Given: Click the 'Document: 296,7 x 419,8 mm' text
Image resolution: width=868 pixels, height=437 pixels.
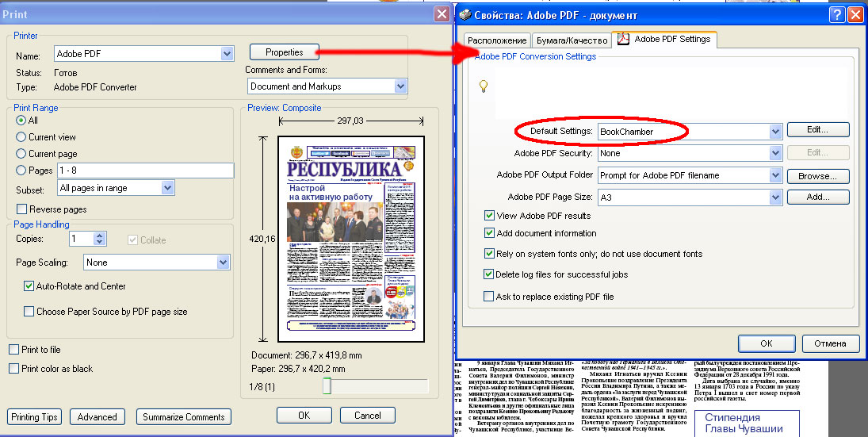Looking at the screenshot, I should pos(307,355).
